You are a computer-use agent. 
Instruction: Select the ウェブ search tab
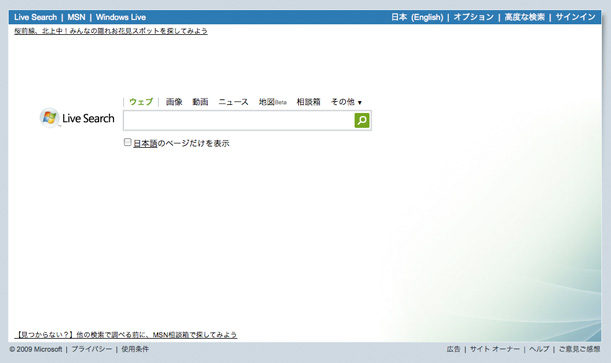pyautogui.click(x=141, y=102)
